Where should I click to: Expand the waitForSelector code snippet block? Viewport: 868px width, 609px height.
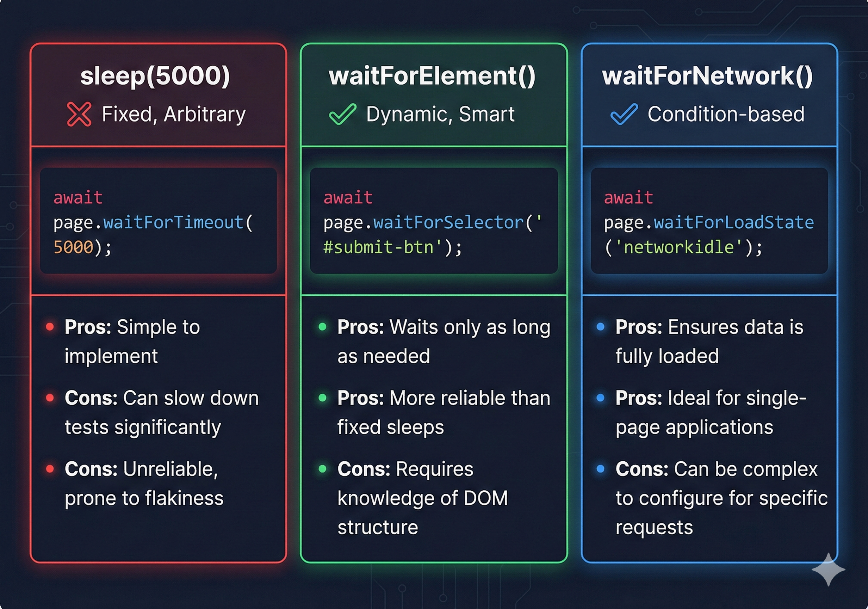pyautogui.click(x=433, y=222)
